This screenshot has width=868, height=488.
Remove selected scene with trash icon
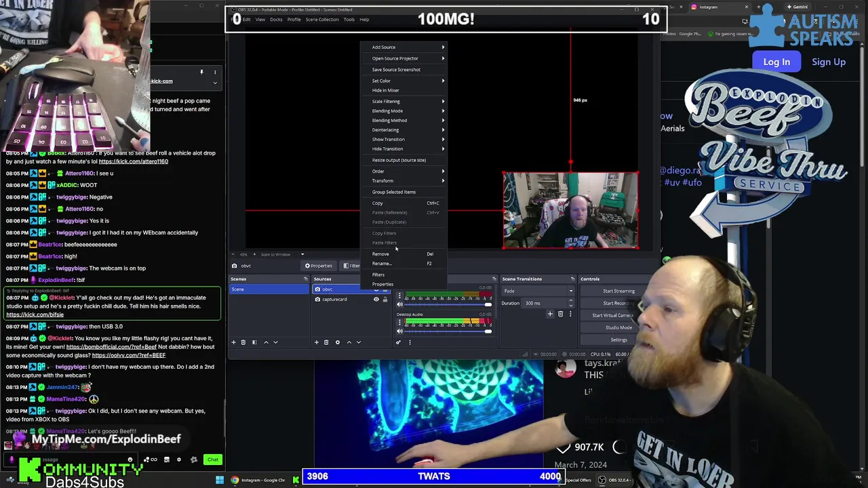pyautogui.click(x=243, y=342)
